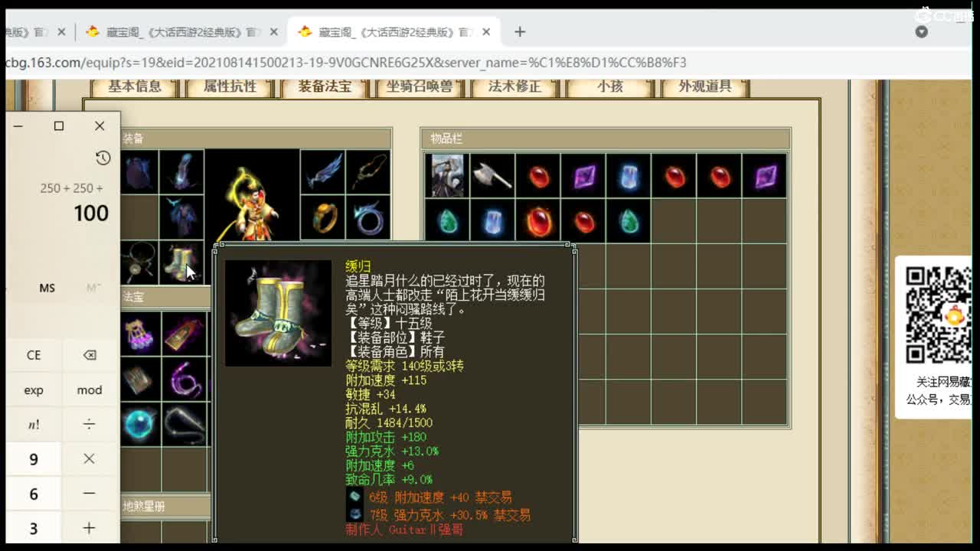This screenshot has width=980, height=551.
Task: Click the calculator CE key
Action: [34, 355]
